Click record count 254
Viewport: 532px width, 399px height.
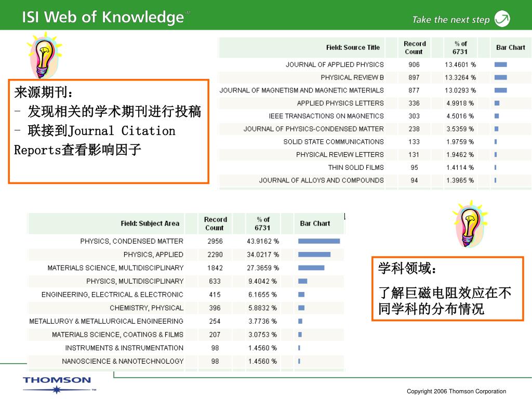(215, 321)
